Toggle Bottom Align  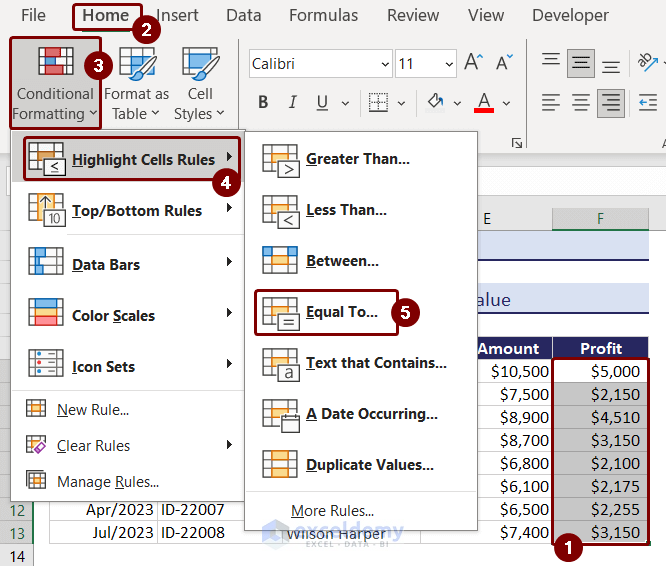point(610,67)
